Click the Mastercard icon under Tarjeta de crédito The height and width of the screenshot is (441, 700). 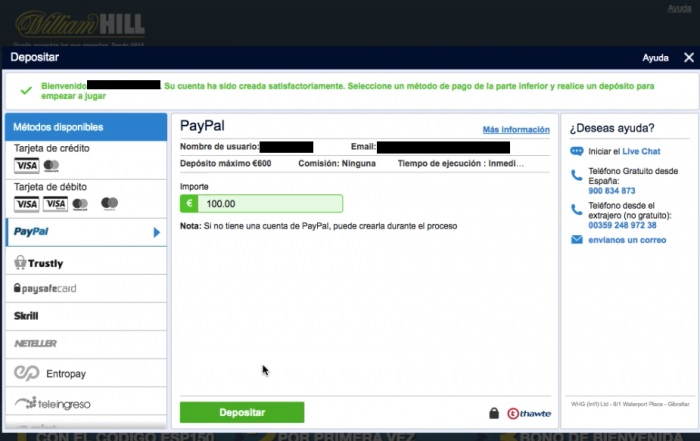tap(51, 166)
